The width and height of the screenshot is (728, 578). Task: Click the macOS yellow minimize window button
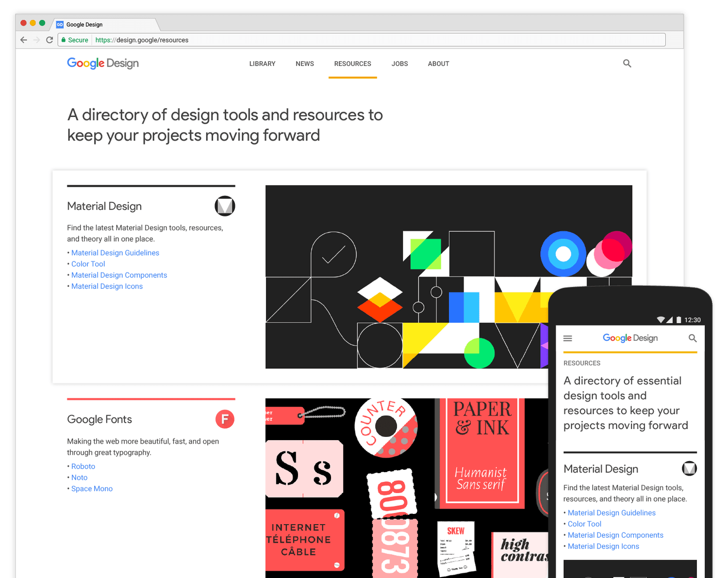(33, 23)
